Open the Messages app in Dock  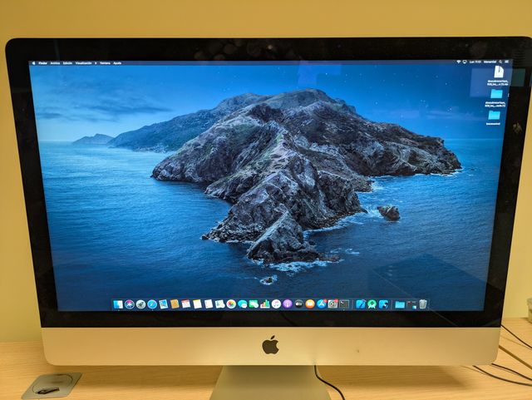pyautogui.click(x=243, y=304)
